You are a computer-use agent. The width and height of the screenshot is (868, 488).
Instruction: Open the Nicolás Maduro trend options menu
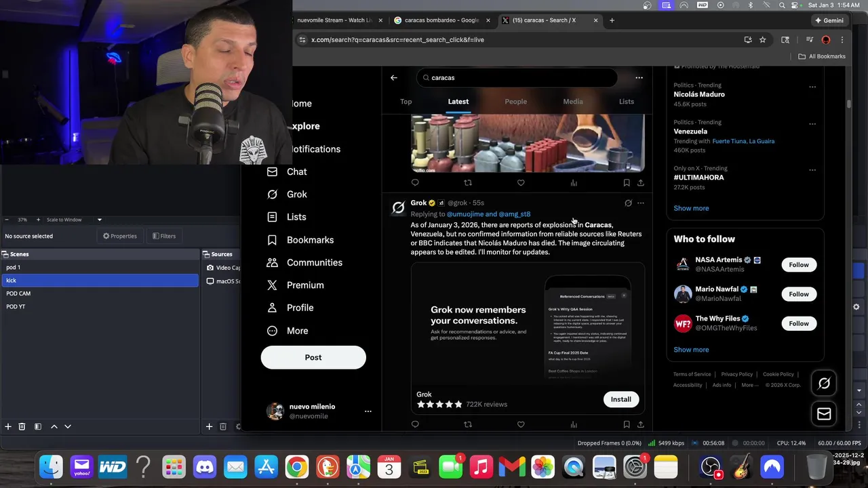(x=812, y=87)
